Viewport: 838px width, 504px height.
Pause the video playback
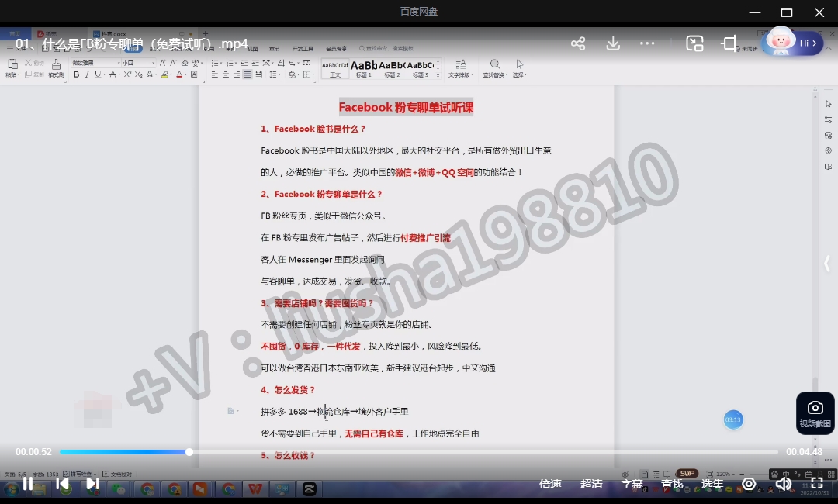click(x=28, y=484)
